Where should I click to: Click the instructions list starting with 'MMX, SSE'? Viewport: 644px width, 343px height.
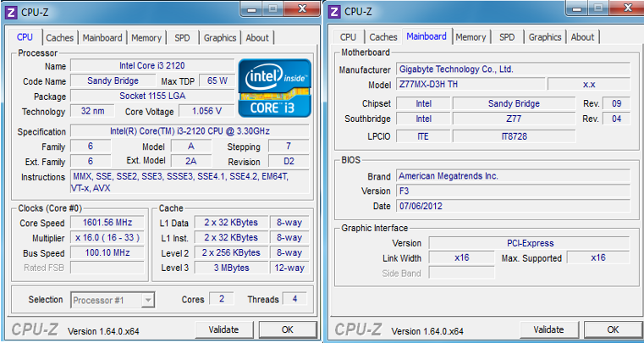tap(190, 182)
